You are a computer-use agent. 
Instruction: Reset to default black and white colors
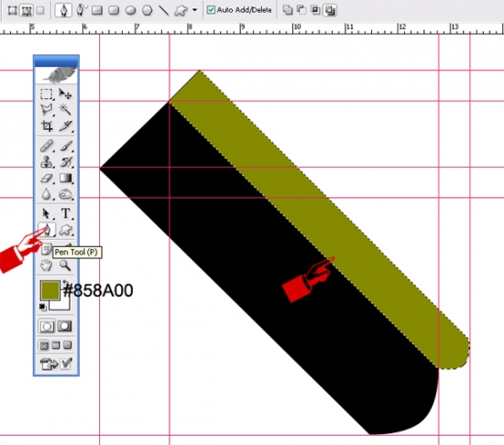(x=42, y=307)
